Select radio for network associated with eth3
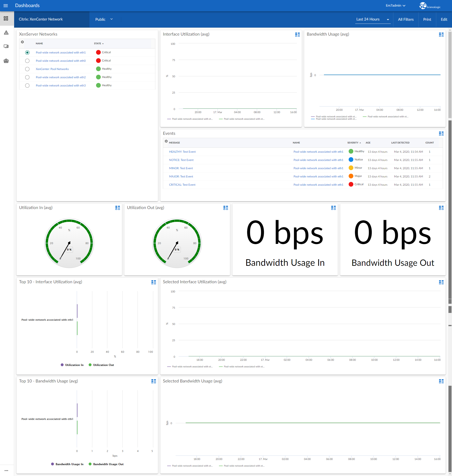This screenshot has height=476, width=452. pyautogui.click(x=27, y=85)
